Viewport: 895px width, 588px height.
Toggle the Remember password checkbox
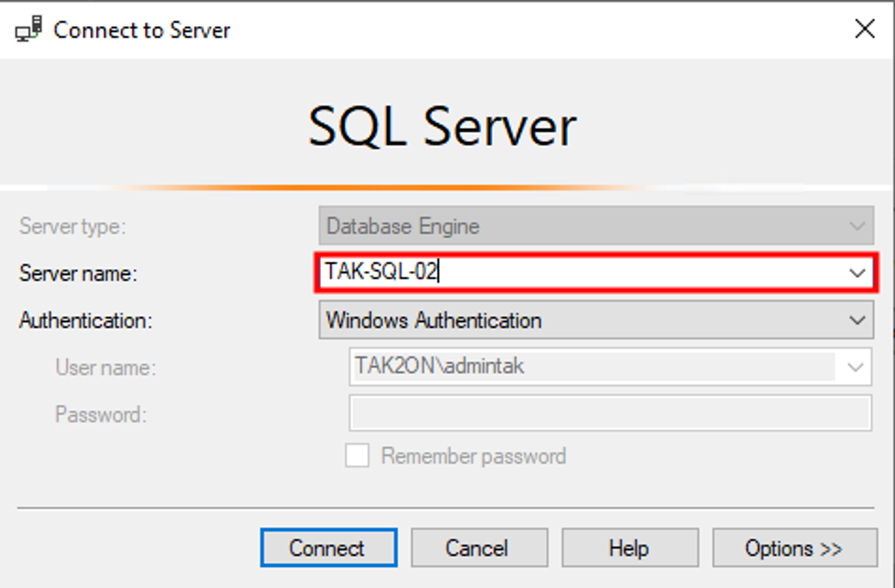click(357, 456)
